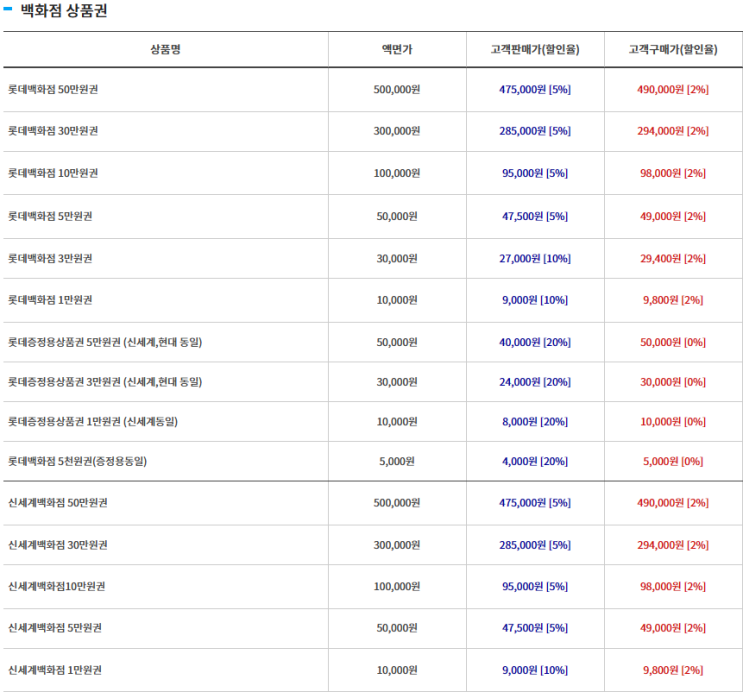Screen dimensions: 743x692
Task: Click 롯데증정용상품권 1만원권 (신세계동일)
Action: 93,421
